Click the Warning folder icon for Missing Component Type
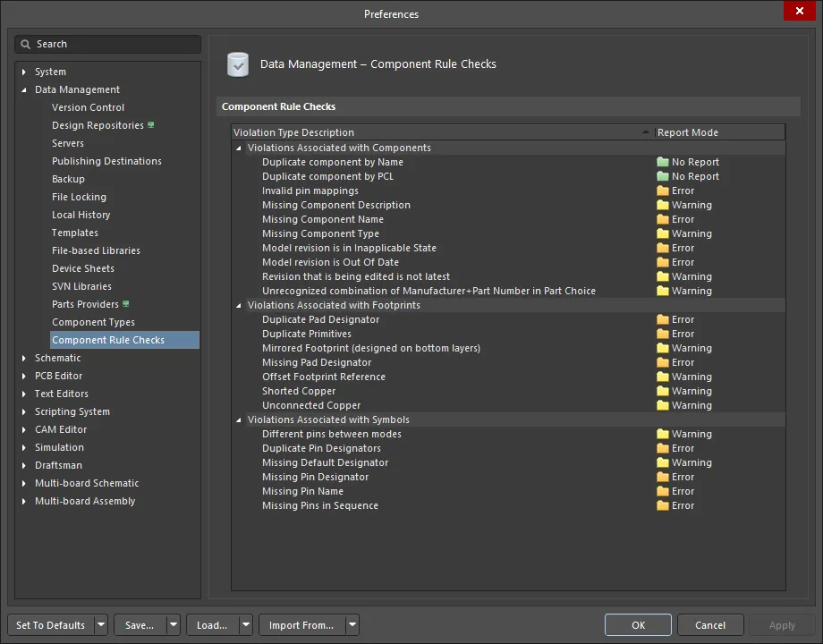Image resolution: width=823 pixels, height=644 pixels. [662, 233]
